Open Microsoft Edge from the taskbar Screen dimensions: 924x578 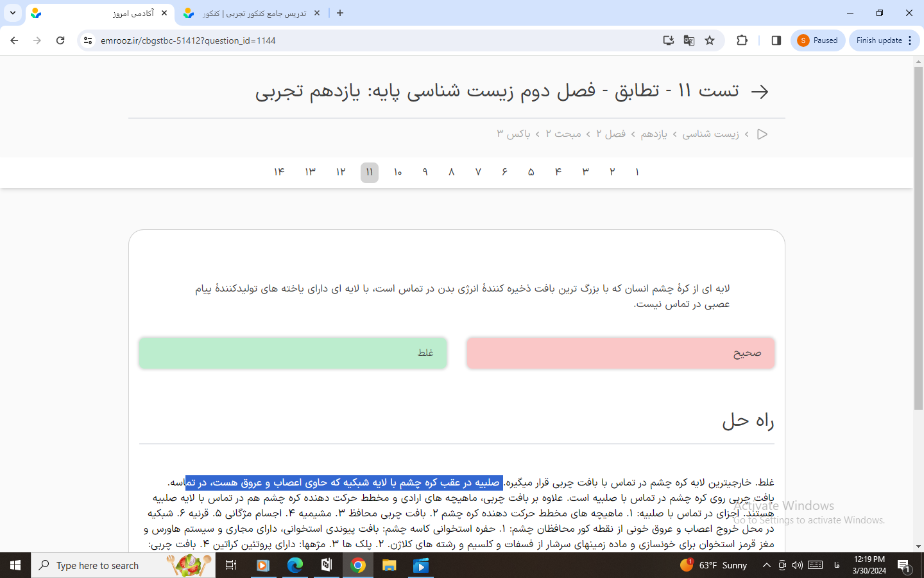(x=295, y=565)
